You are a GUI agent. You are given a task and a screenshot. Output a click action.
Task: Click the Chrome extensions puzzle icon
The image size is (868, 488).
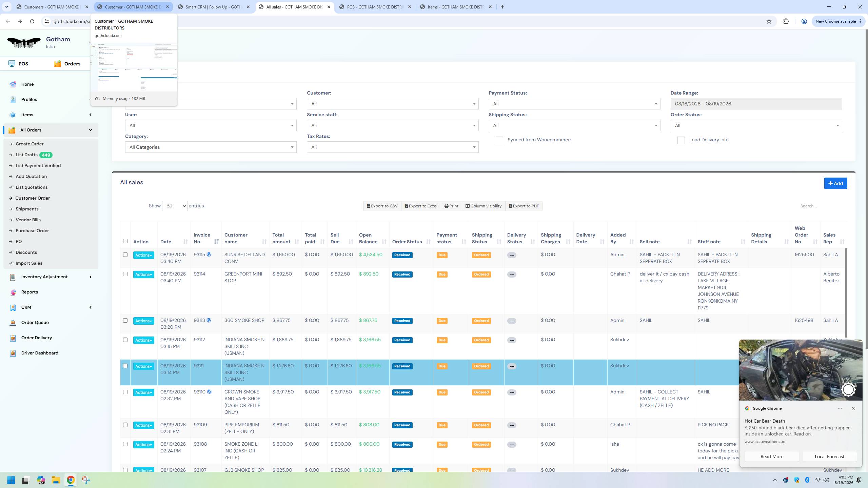tap(786, 21)
